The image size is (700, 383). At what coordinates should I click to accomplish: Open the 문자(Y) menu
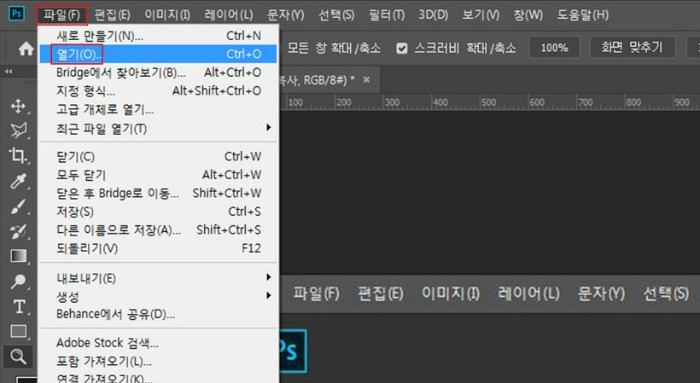[286, 15]
